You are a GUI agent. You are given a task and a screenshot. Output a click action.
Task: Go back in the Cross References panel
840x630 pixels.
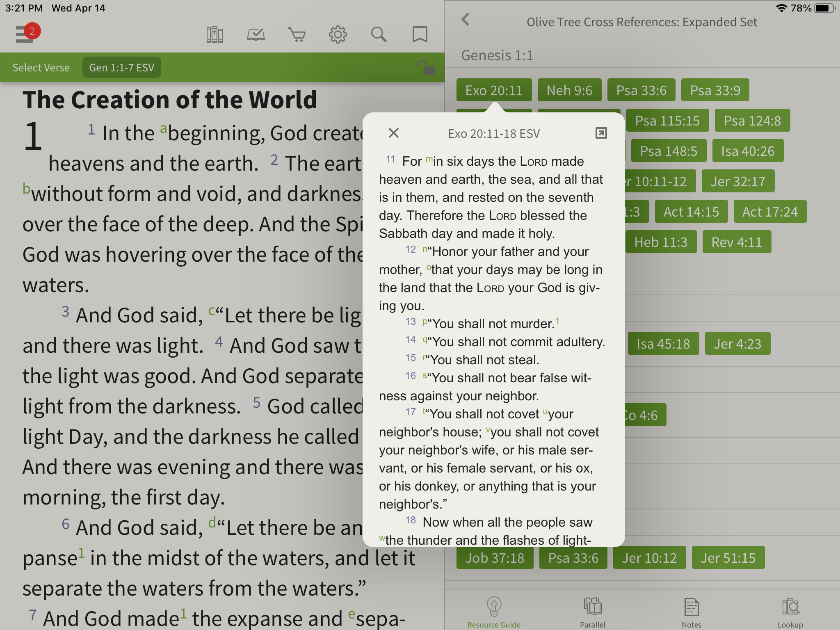465,19
